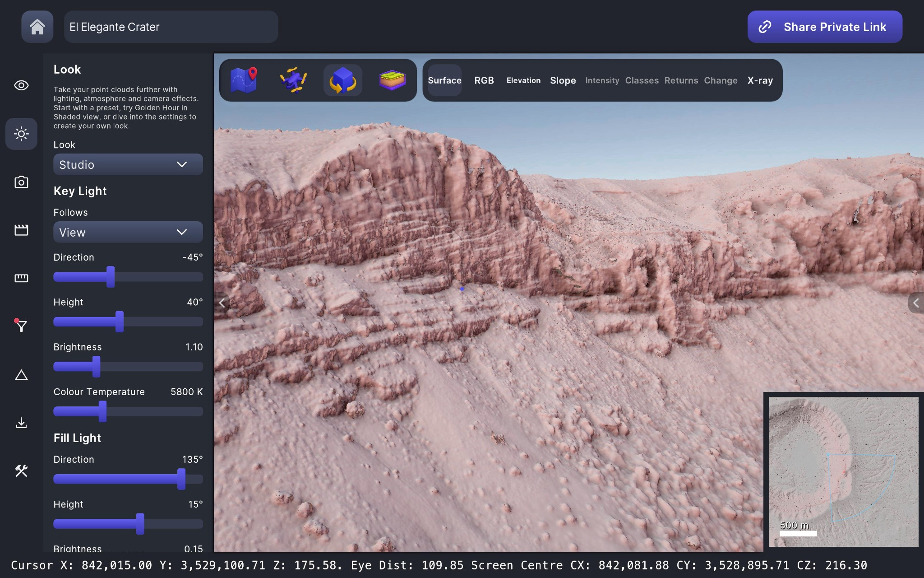Click the chain link icon
Image resolution: width=924 pixels, height=578 pixels.
765,27
